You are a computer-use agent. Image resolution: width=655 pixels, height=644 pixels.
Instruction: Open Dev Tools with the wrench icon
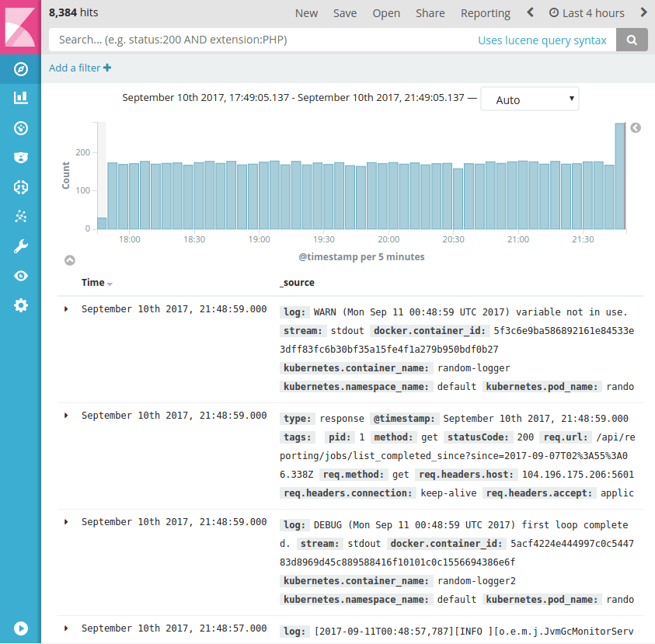tap(21, 246)
